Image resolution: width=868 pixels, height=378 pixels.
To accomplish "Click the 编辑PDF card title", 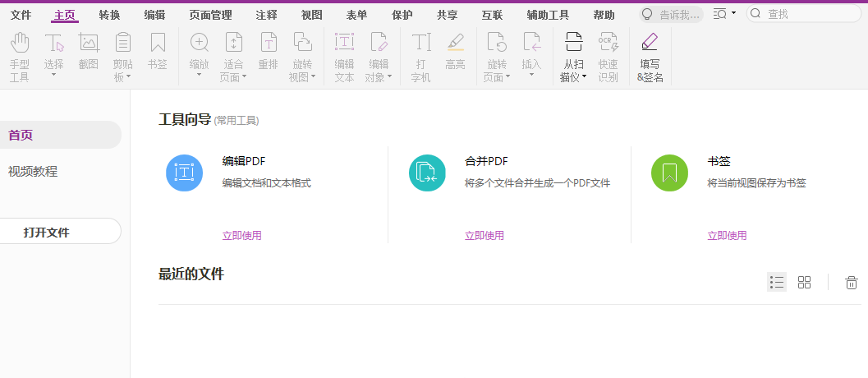I will click(x=244, y=161).
